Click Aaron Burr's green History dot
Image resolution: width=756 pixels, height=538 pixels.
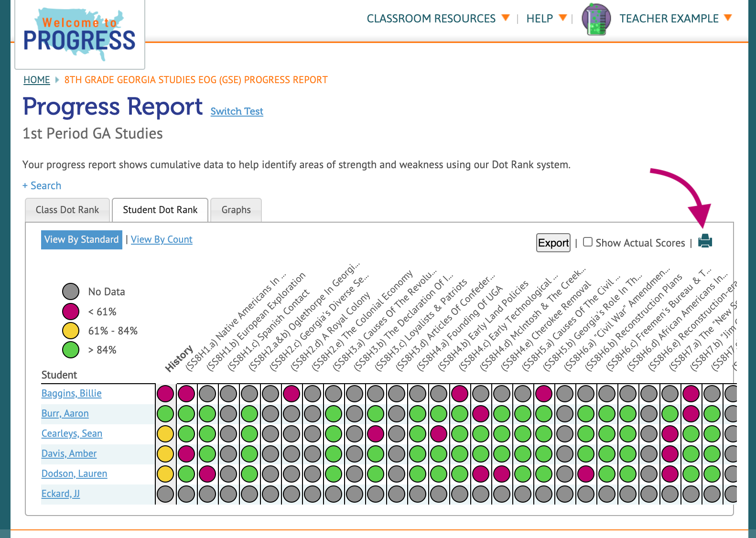pyautogui.click(x=165, y=414)
